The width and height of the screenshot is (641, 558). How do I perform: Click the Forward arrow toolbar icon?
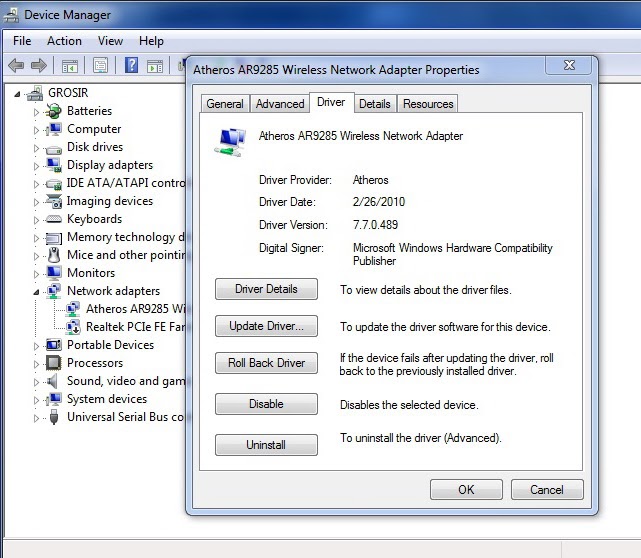pos(39,65)
